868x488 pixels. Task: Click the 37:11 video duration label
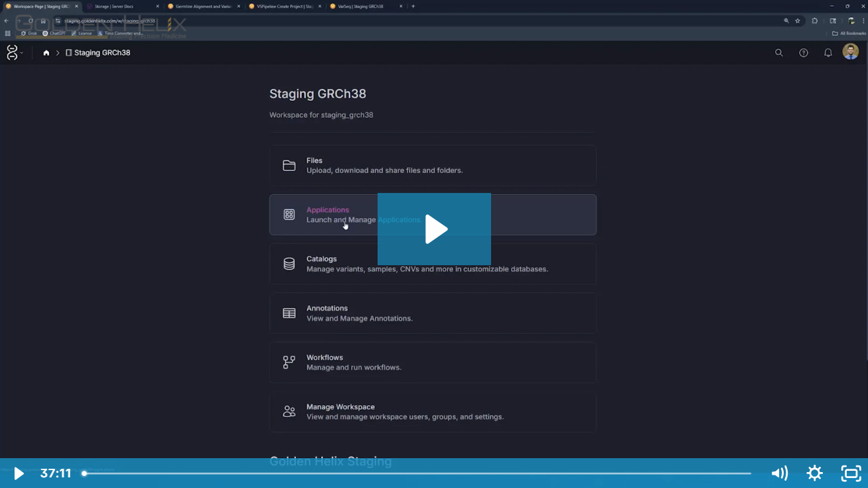tap(56, 473)
